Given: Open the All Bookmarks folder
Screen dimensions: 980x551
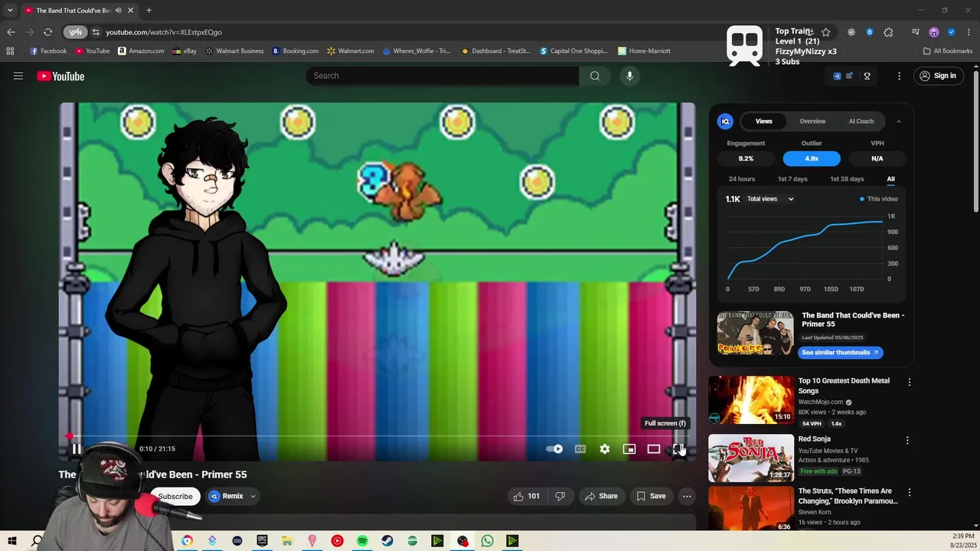Looking at the screenshot, I should point(948,51).
